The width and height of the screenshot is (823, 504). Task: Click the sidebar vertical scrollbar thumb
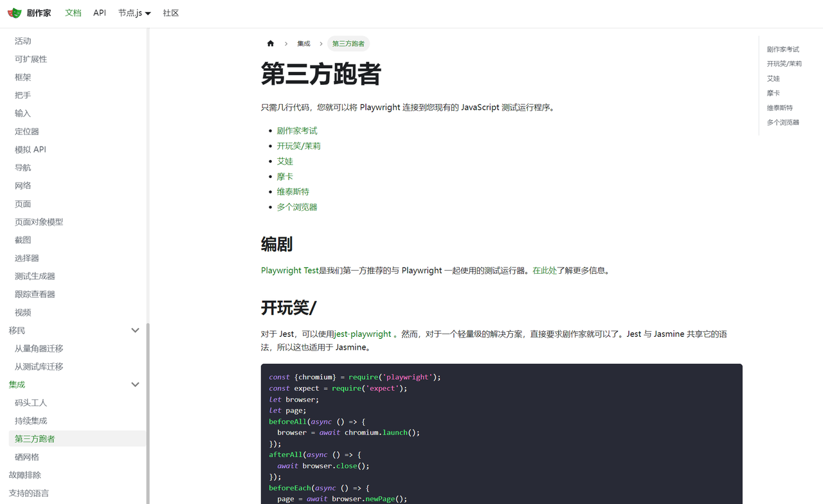coord(148,413)
